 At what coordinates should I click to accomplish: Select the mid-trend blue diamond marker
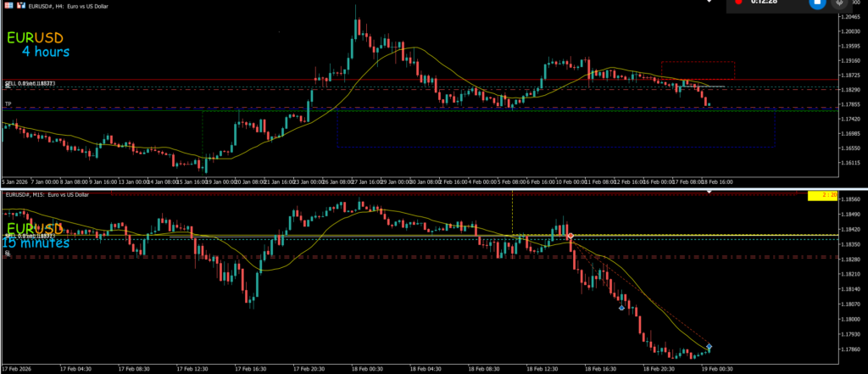(622, 308)
